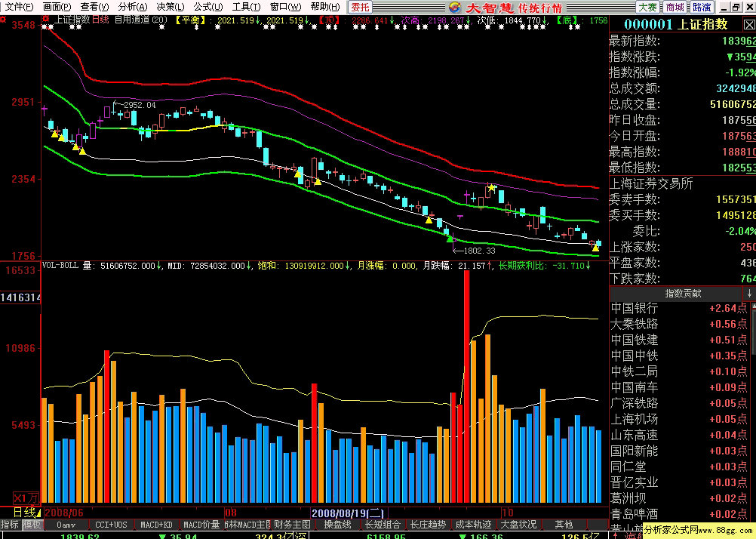Click the 中国铁建 row in contribution list

pos(679,340)
